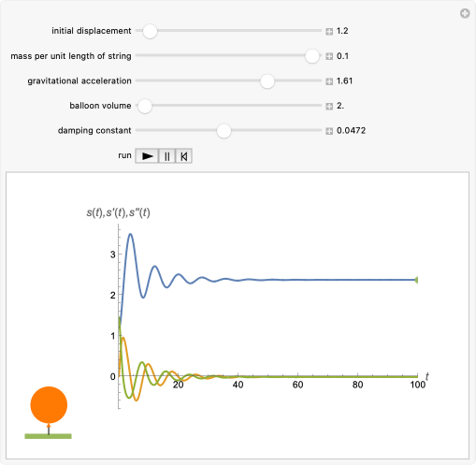Expand the balloon volume plus control
Image resolution: width=476 pixels, height=466 pixels.
329,106
